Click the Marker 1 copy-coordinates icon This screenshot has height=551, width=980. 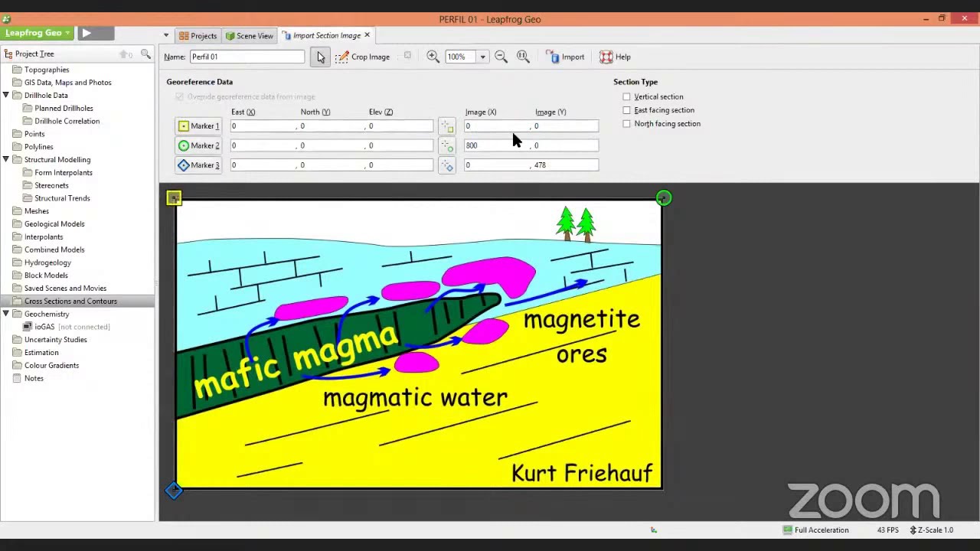point(447,126)
